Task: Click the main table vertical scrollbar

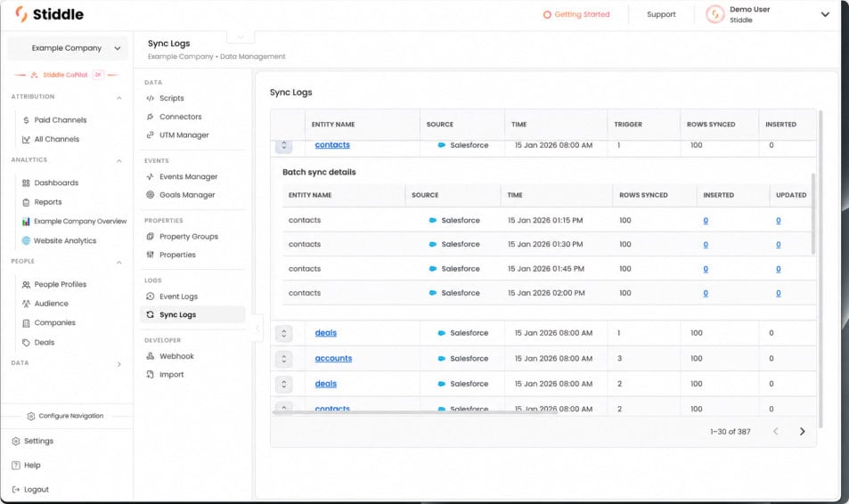Action: [820, 269]
